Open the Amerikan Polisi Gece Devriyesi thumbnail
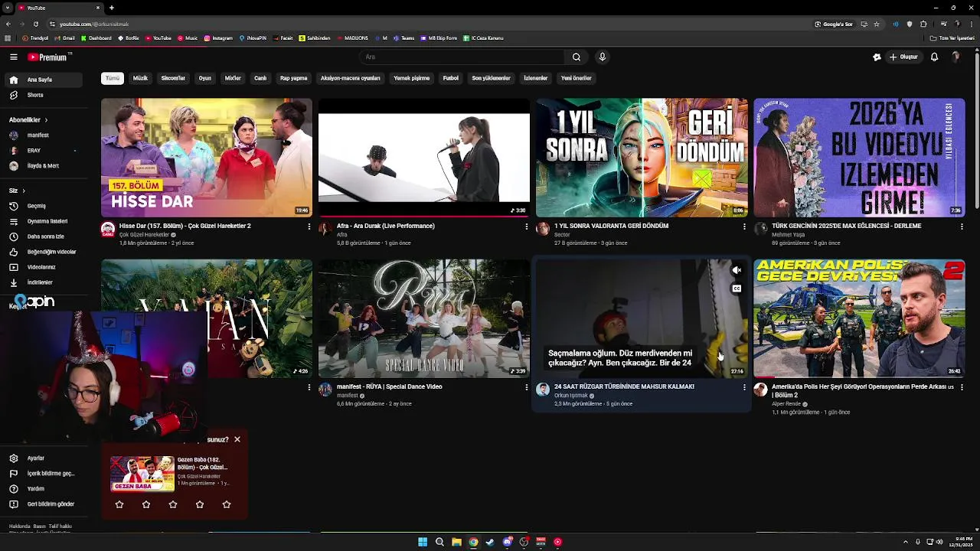This screenshot has height=551, width=980. click(x=859, y=318)
